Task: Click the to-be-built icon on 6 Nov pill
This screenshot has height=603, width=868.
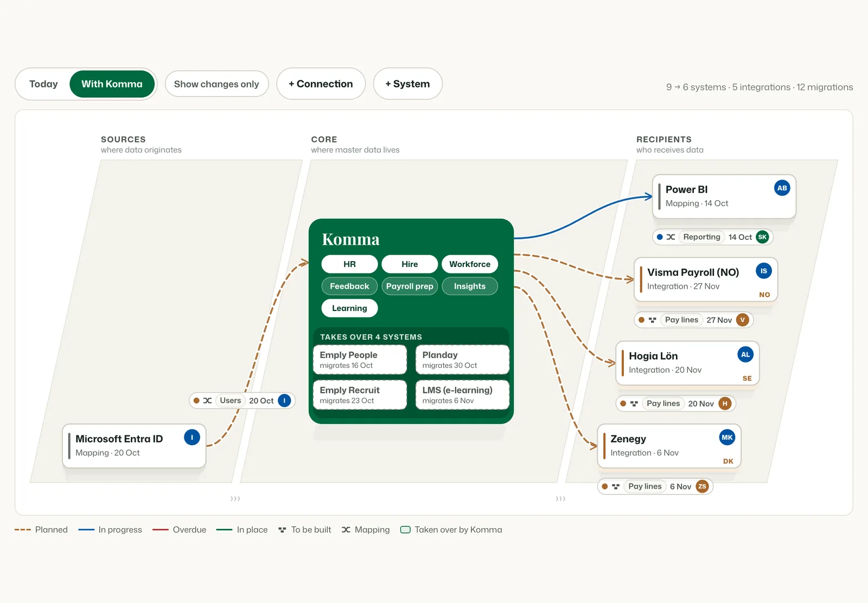Action: 615,487
